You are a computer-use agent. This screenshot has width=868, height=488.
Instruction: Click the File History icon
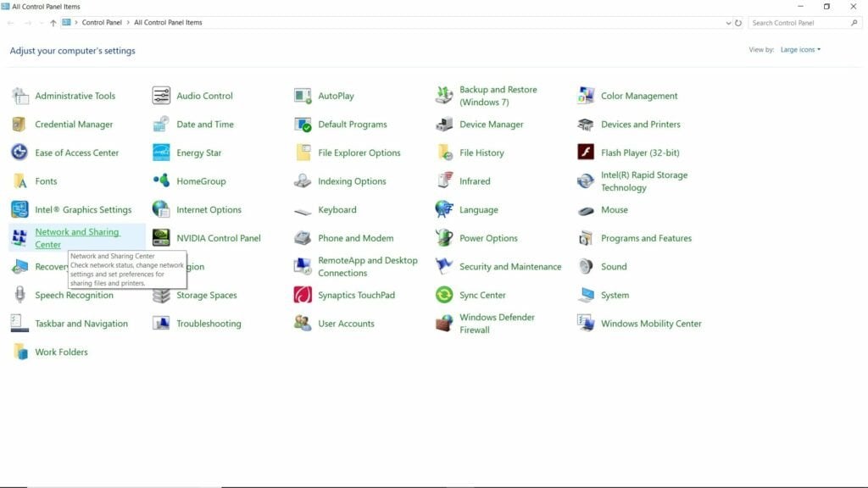coord(444,152)
